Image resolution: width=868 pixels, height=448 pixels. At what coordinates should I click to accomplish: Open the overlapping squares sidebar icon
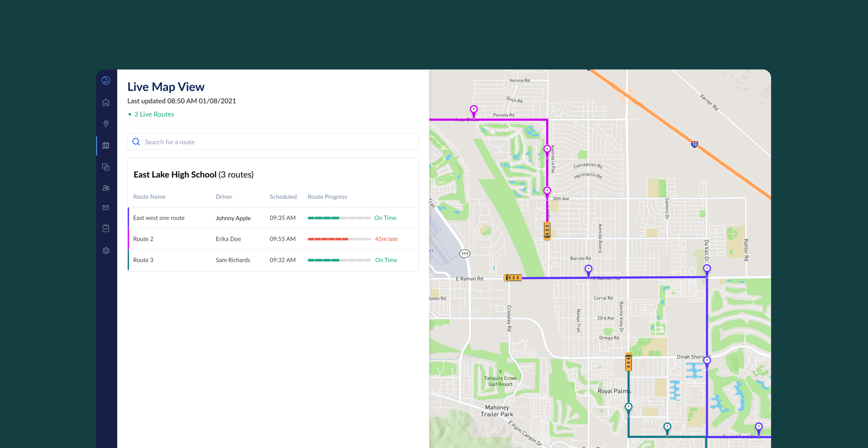(x=106, y=167)
